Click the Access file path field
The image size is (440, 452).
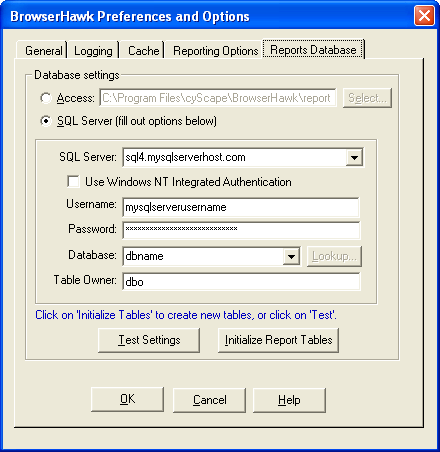pos(218,98)
